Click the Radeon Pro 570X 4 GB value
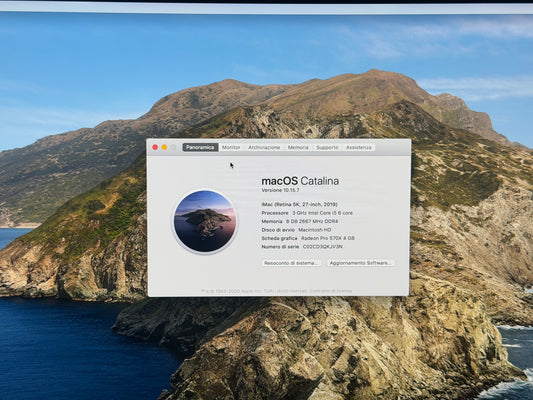Viewport: 533px width, 400px height. coord(328,238)
